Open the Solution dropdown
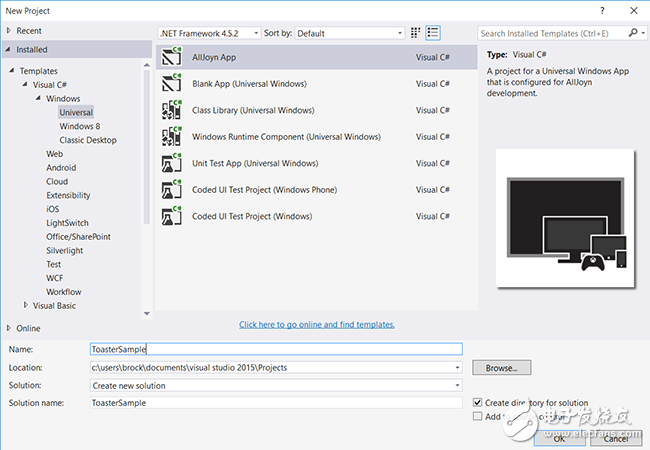The height and width of the screenshot is (450, 650). click(x=275, y=385)
